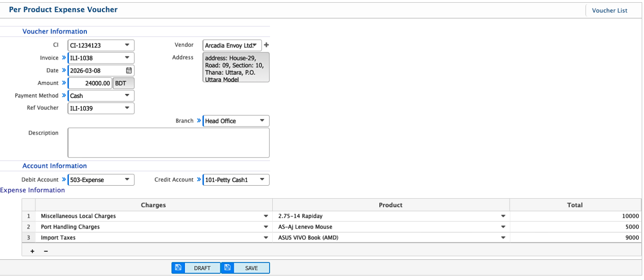Expand Charges dropdown for Import Taxes row
This screenshot has width=644, height=280.
266,238
